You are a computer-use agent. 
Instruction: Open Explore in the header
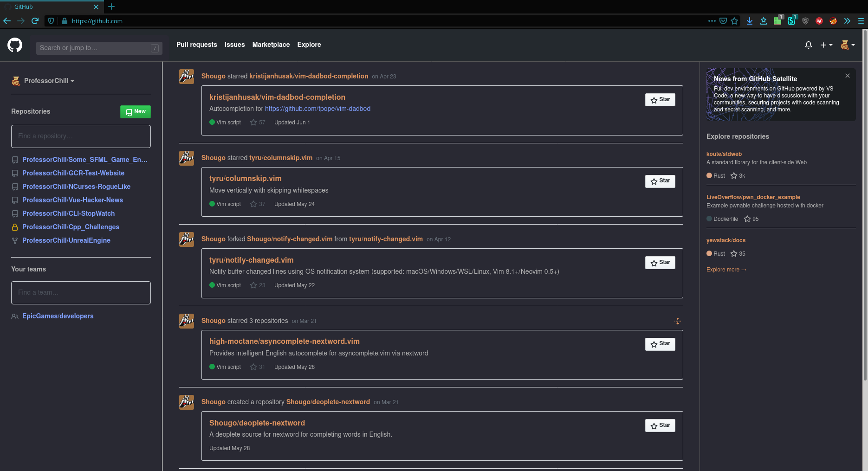click(309, 45)
